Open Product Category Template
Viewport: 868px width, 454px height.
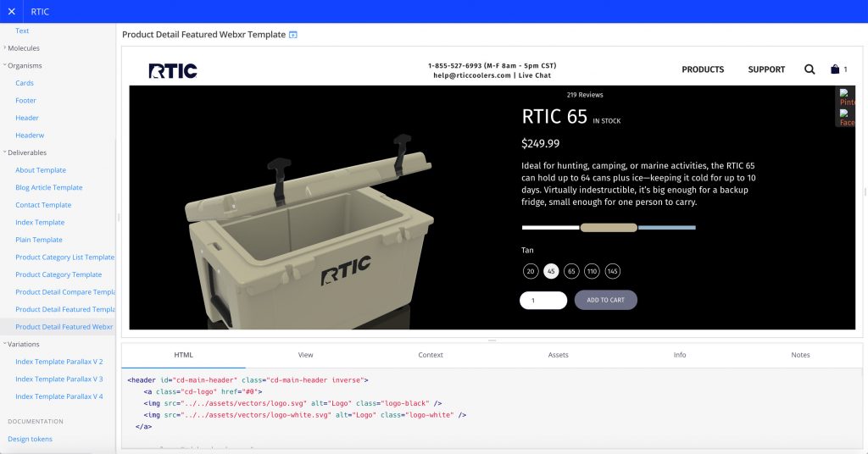tap(58, 274)
